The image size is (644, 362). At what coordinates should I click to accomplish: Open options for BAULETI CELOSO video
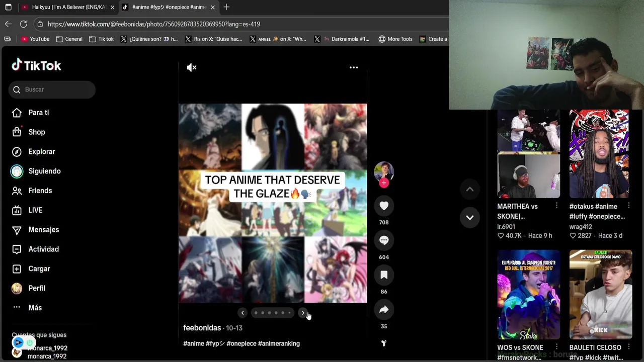629,347
